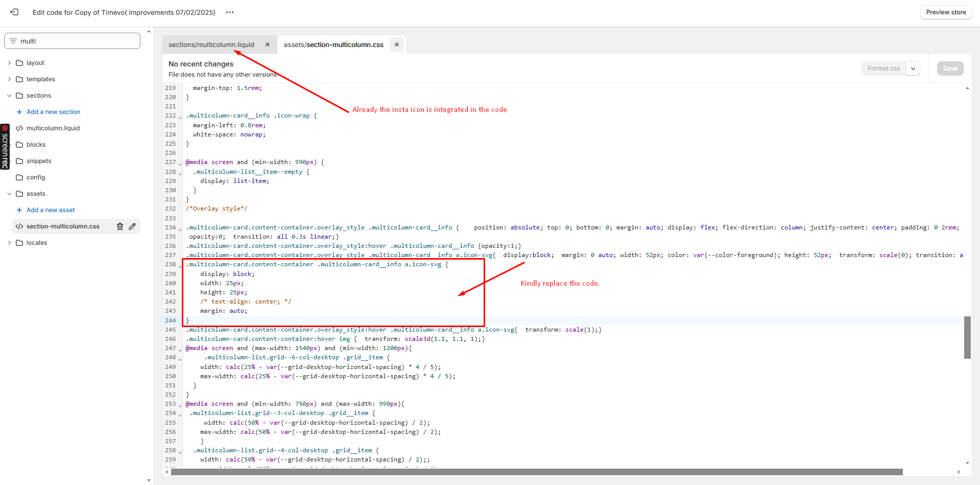
Task: Click the plus icon for new section
Action: 19,112
